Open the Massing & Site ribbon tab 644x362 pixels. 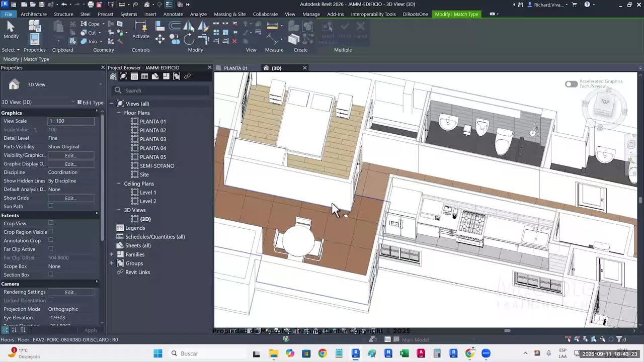click(230, 14)
